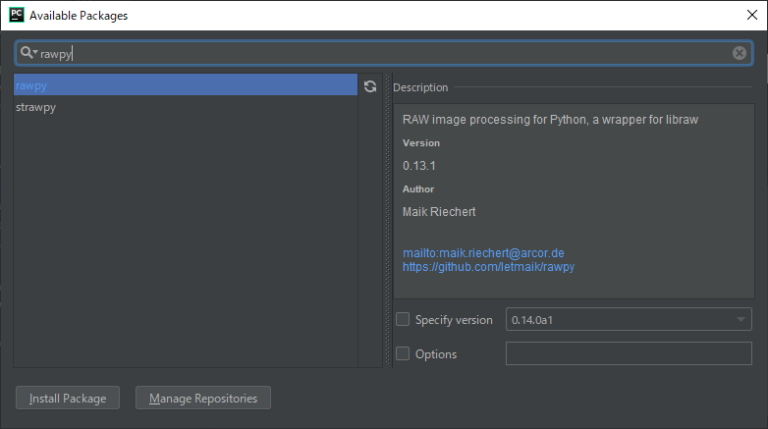Toggle the Options checkbox
Screen dimensions: 768x429
403,354
